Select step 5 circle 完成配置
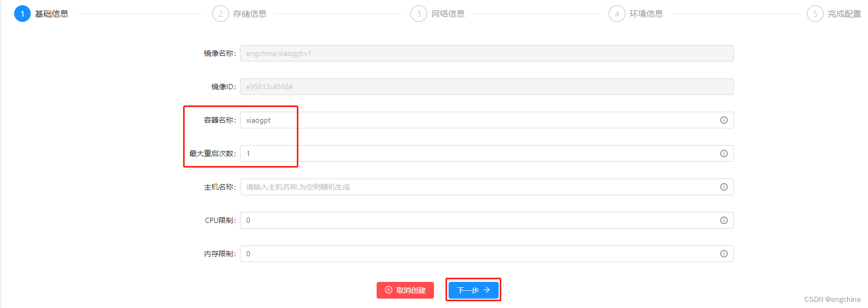This screenshot has width=868, height=308. coord(815,14)
